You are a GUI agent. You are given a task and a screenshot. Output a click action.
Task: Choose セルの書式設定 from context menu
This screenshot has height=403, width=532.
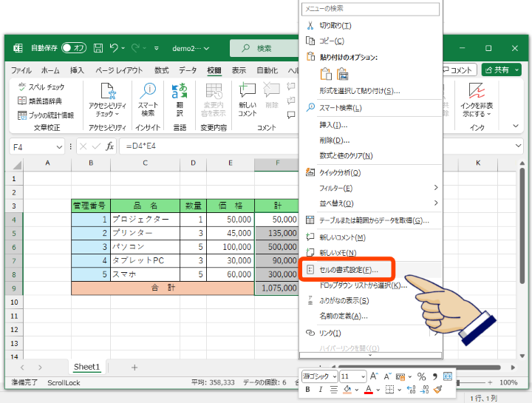[349, 270]
